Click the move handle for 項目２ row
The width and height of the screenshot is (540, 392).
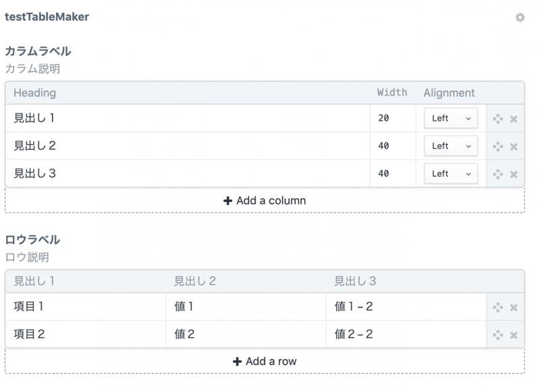pyautogui.click(x=498, y=335)
